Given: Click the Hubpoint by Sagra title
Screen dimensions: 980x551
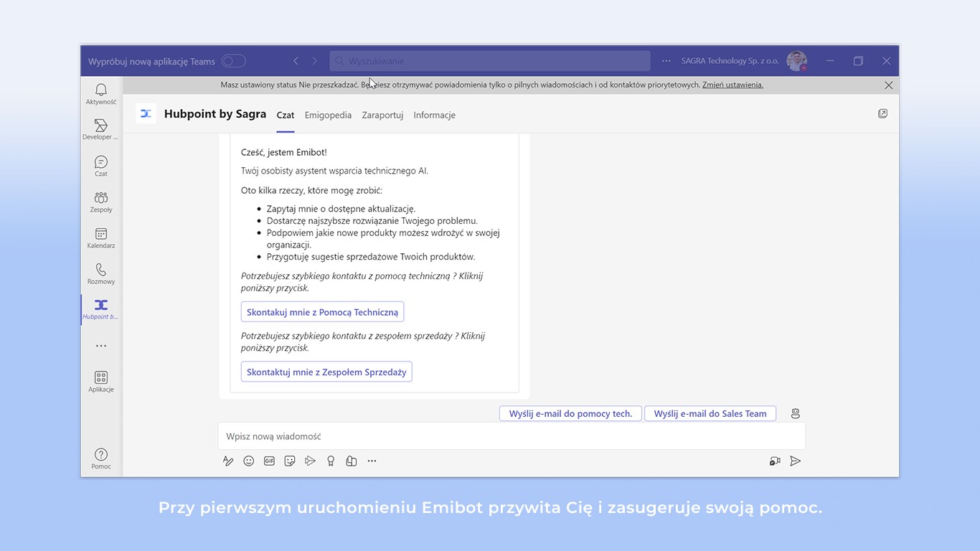Looking at the screenshot, I should pyautogui.click(x=215, y=113).
